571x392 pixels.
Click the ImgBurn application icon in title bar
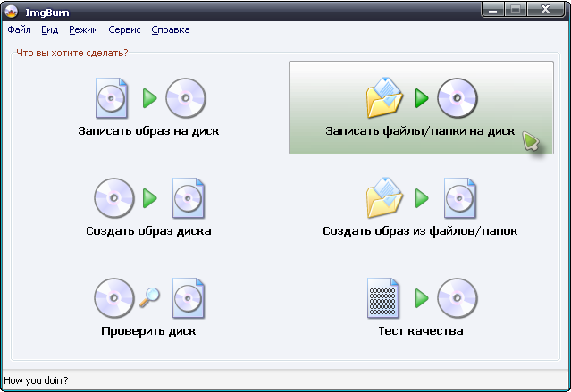[12, 12]
